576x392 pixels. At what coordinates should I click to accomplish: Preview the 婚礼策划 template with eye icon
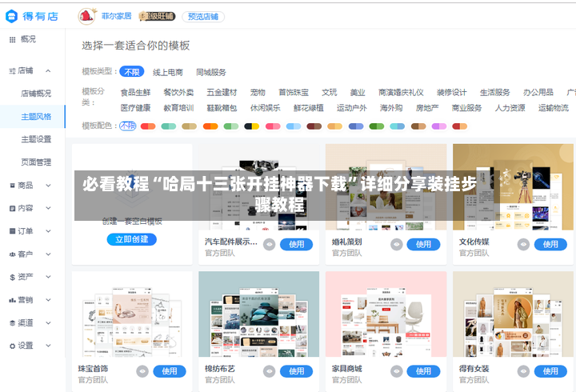pos(396,244)
